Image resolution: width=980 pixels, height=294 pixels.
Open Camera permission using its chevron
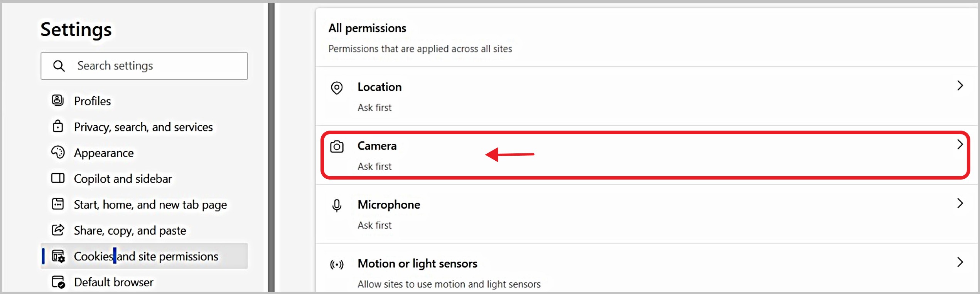(x=960, y=144)
